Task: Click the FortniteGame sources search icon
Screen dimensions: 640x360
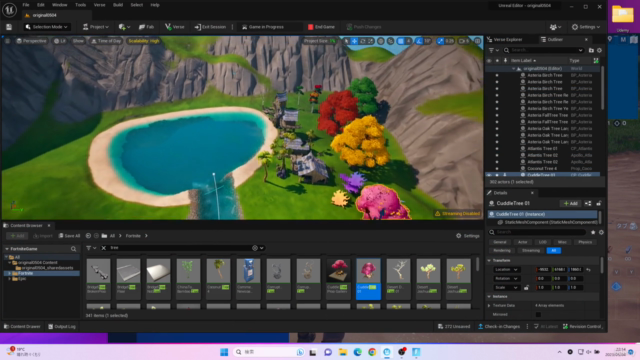Action: (73, 249)
